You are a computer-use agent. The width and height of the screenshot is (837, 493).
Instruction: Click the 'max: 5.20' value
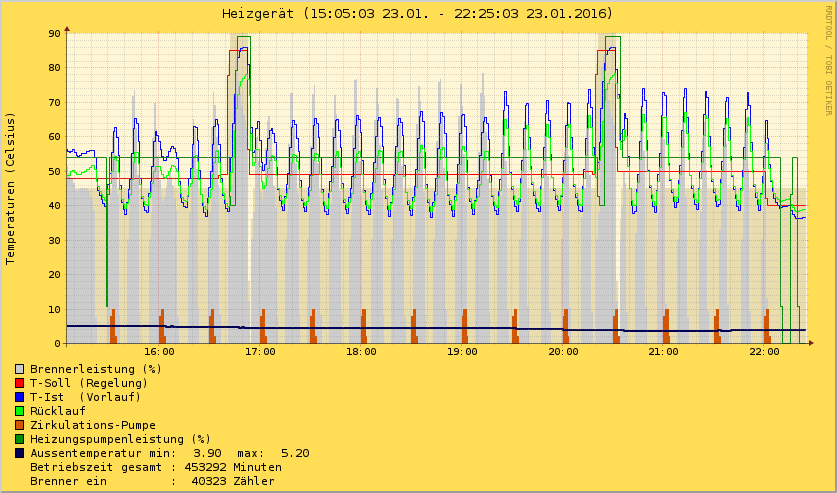(273, 453)
